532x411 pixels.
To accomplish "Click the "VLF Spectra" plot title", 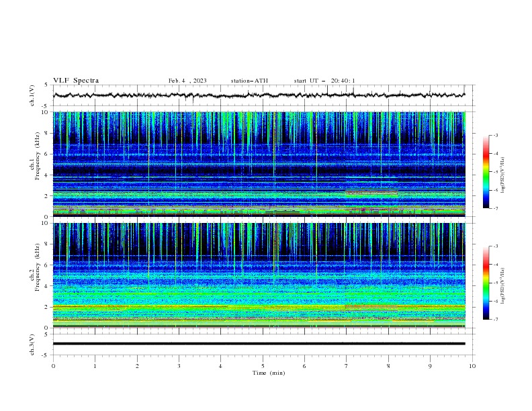I will coord(76,81).
